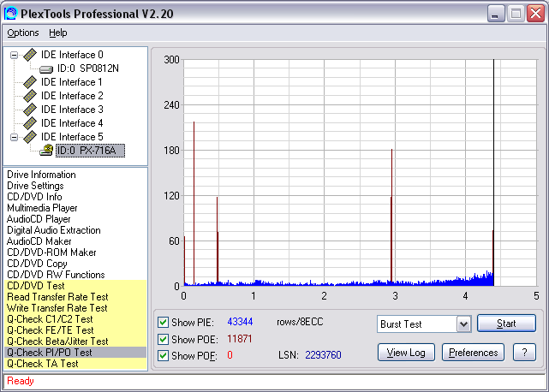Open the Burst Test dropdown list
This screenshot has width=549, height=392.
tap(463, 324)
